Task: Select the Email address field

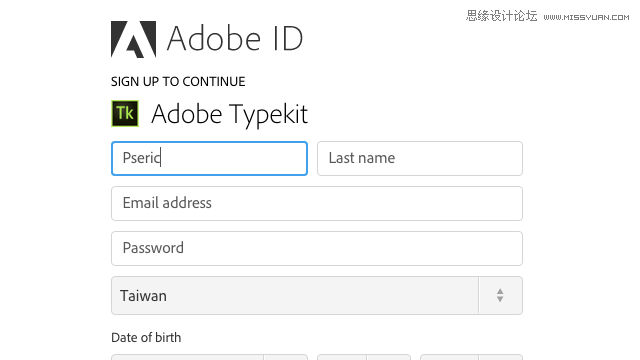Action: 317,203
